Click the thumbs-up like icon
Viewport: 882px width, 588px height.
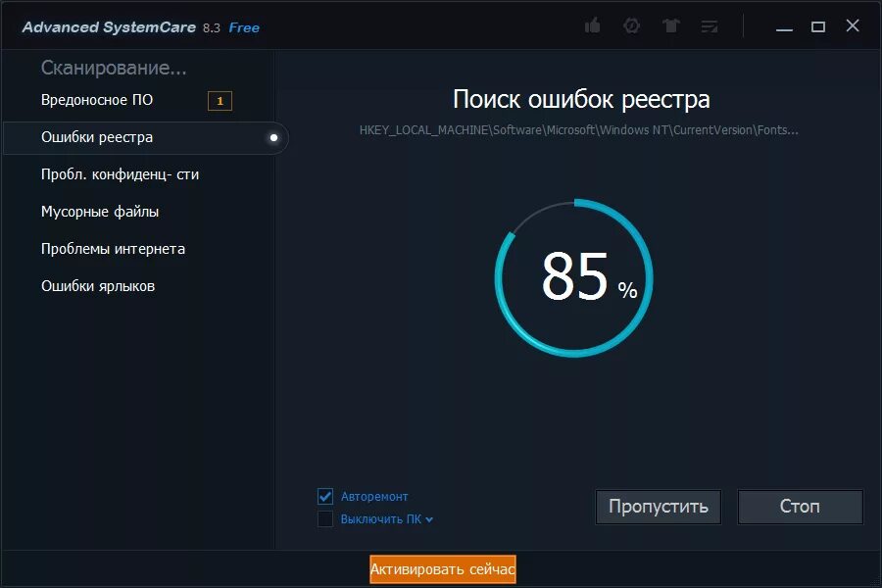(x=592, y=25)
